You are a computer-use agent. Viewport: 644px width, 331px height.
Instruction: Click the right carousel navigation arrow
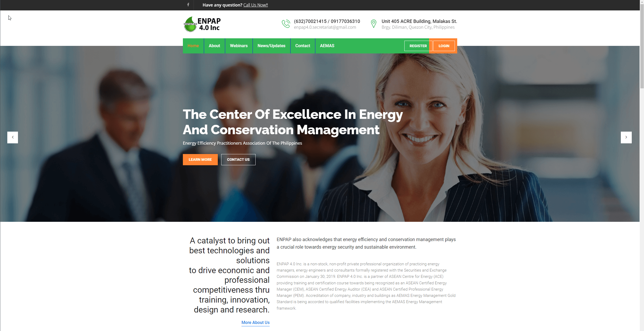point(626,137)
